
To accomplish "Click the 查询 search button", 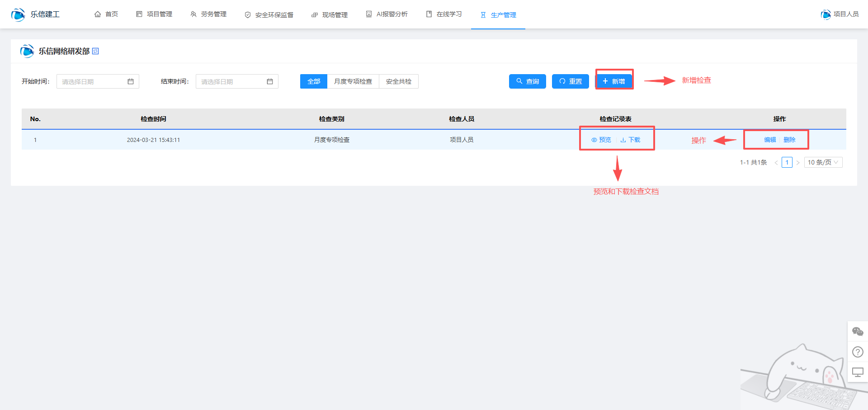I will click(x=527, y=81).
